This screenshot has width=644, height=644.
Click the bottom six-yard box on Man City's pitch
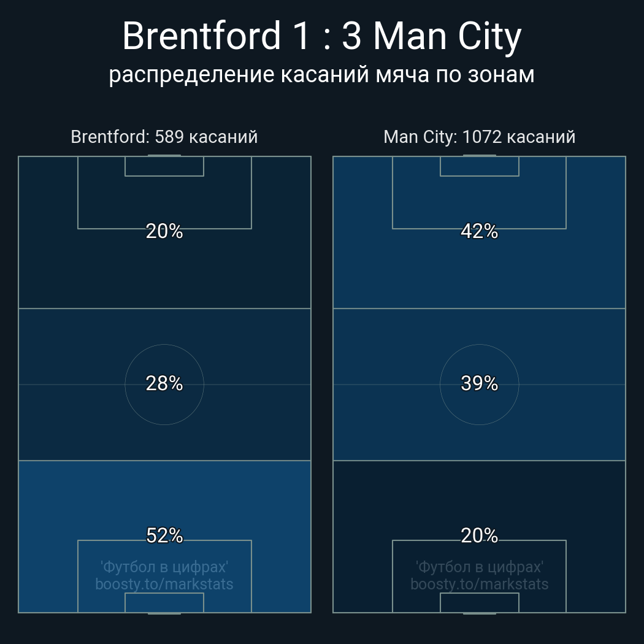coord(480,602)
